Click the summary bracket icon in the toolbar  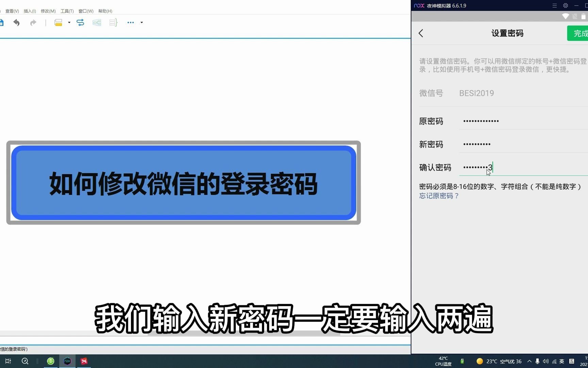click(x=113, y=23)
